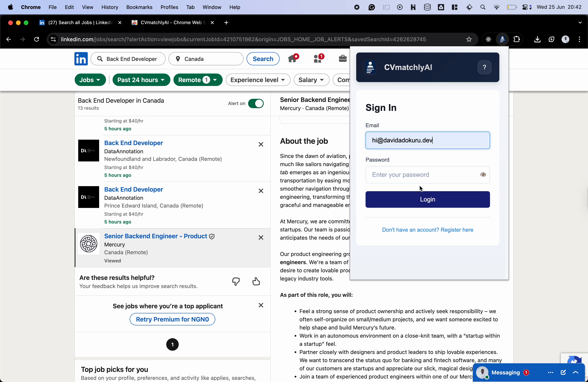Expand the Past 24 hours filter dropdown
The image size is (588, 382).
pos(141,80)
